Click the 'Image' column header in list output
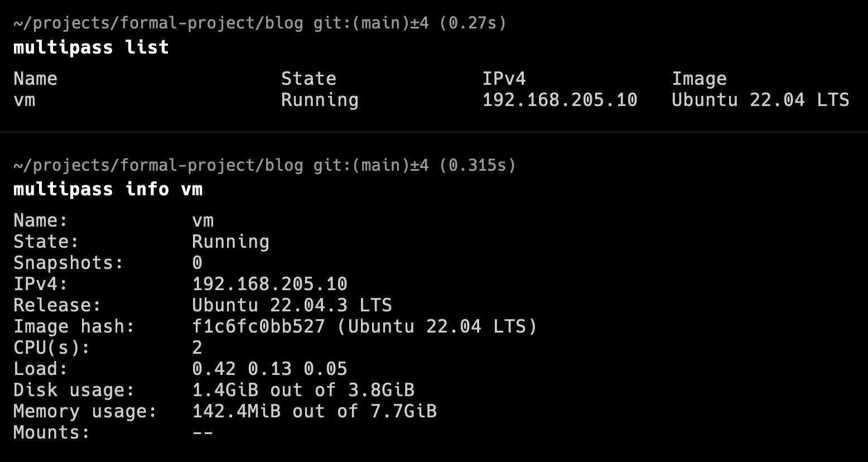Viewport: 868px width, 462px height. coord(699,79)
